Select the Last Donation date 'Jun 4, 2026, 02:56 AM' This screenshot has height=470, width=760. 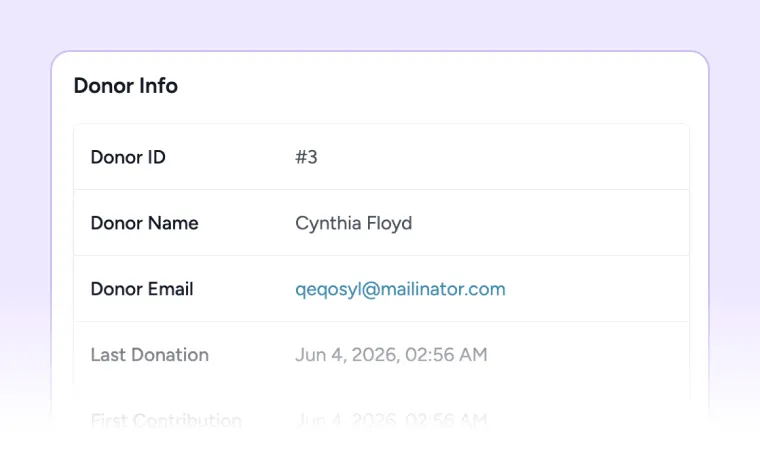391,355
